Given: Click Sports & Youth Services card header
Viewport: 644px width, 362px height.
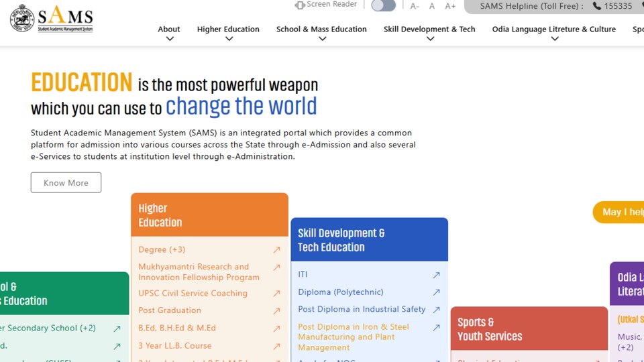Looking at the screenshot, I should click(529, 328).
